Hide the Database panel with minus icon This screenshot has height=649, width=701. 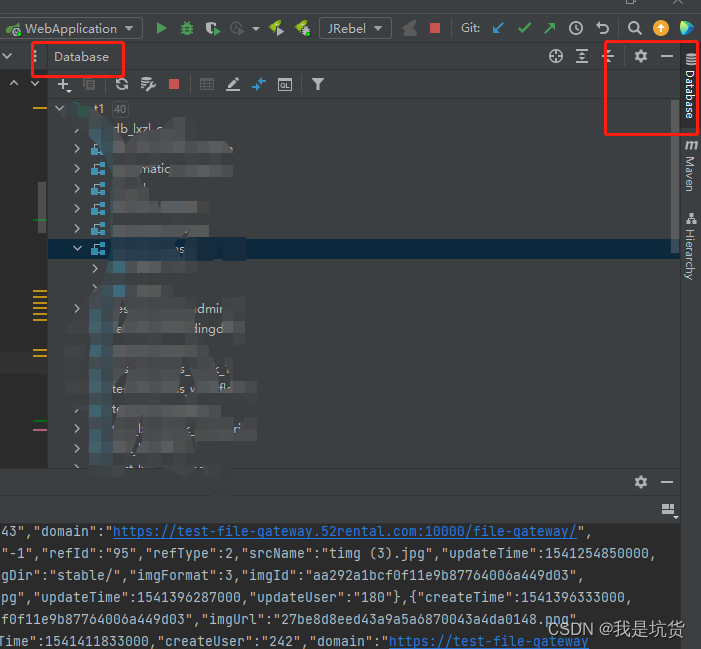[667, 56]
